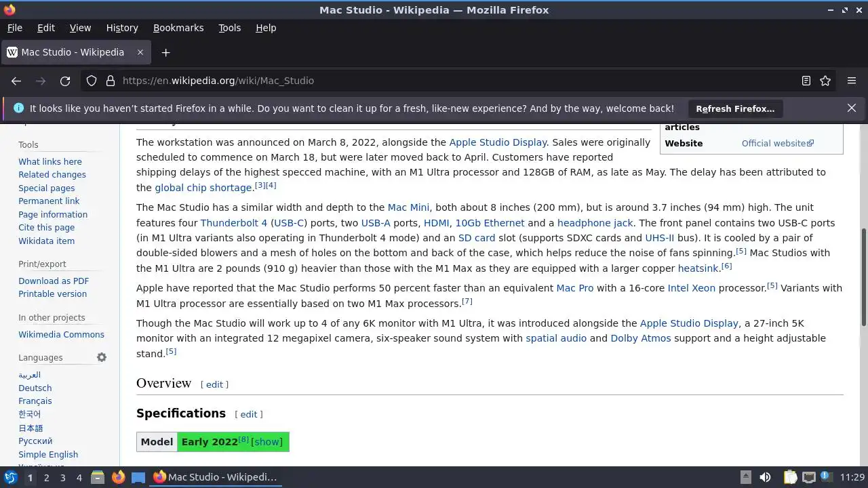Switch to Simple English version

[x=48, y=455]
